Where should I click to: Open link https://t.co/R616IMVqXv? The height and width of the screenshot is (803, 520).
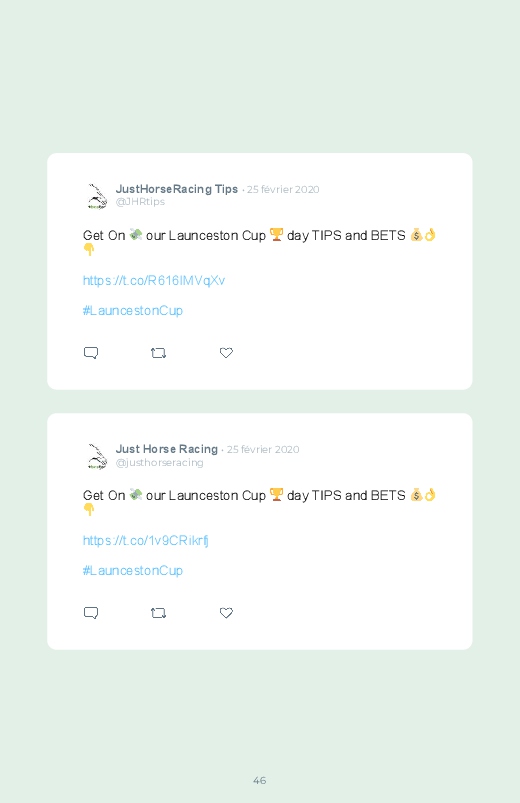click(x=154, y=281)
